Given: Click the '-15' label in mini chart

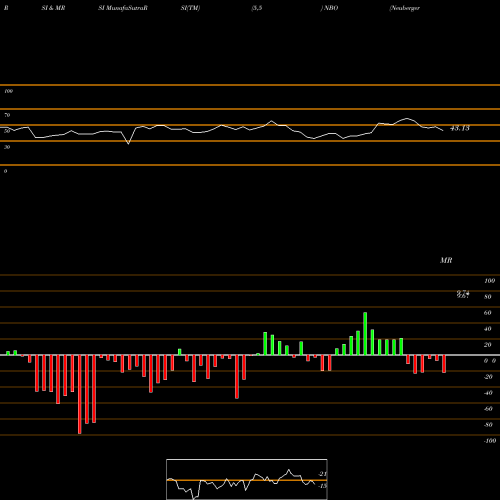Looking at the screenshot, I should point(322,486).
